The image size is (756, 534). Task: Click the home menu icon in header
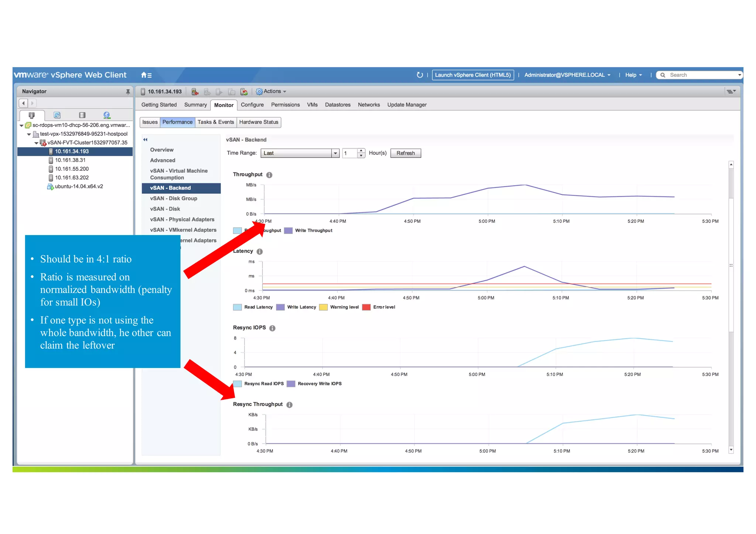146,75
